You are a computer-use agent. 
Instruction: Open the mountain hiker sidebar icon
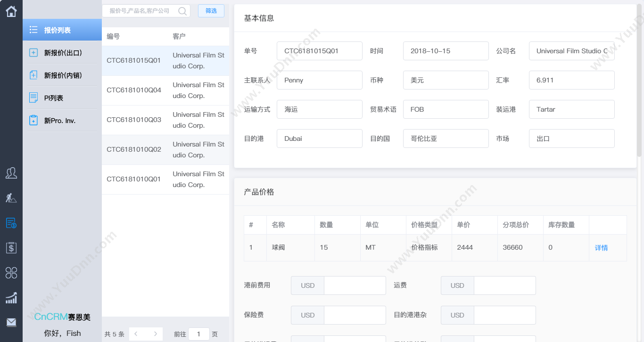point(11,198)
